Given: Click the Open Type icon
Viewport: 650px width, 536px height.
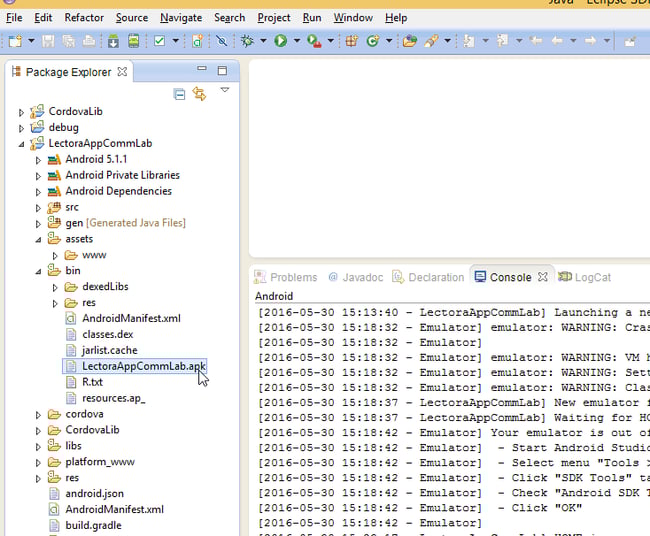Looking at the screenshot, I should [410, 41].
